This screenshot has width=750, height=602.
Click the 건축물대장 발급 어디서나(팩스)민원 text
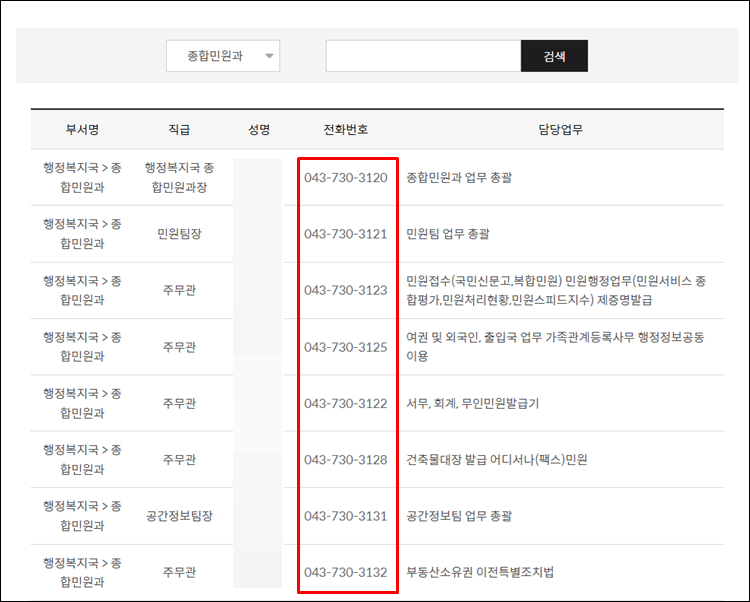496,460
